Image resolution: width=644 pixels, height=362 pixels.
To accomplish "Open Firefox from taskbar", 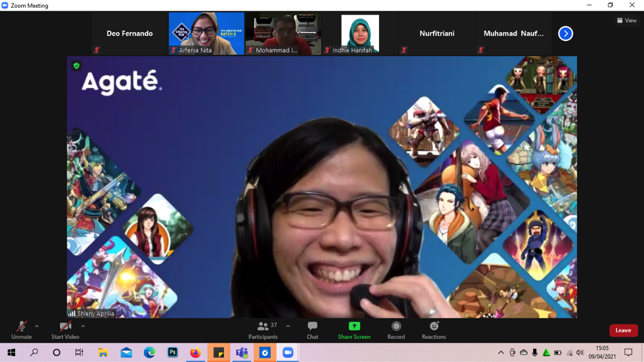I will tap(196, 353).
